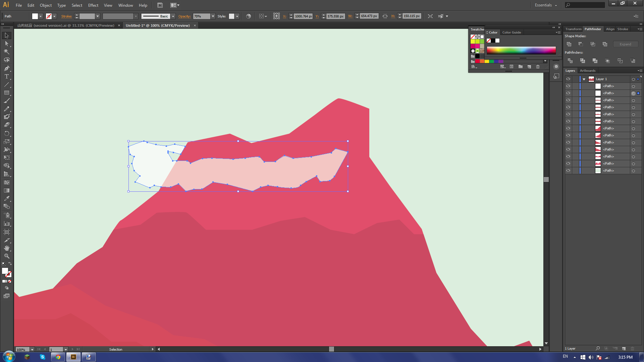Select the Scale tool
The image size is (644, 362).
coord(7,141)
